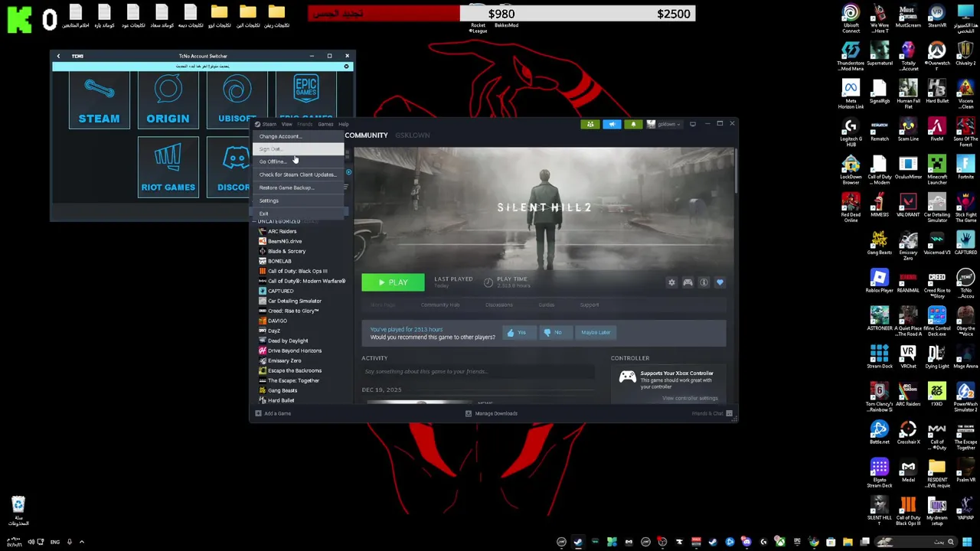Open Ubisoft Connect desktop shortcut
The width and height of the screenshot is (980, 551).
pos(851,18)
